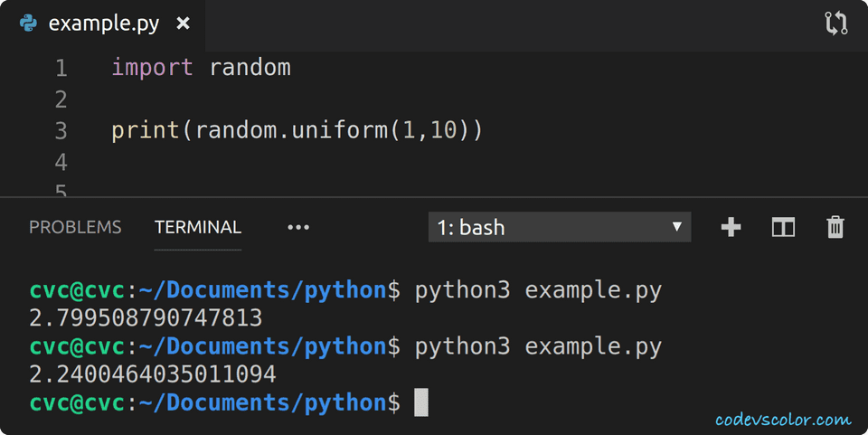Open the "1: bash" terminal dropdown

[x=560, y=227]
